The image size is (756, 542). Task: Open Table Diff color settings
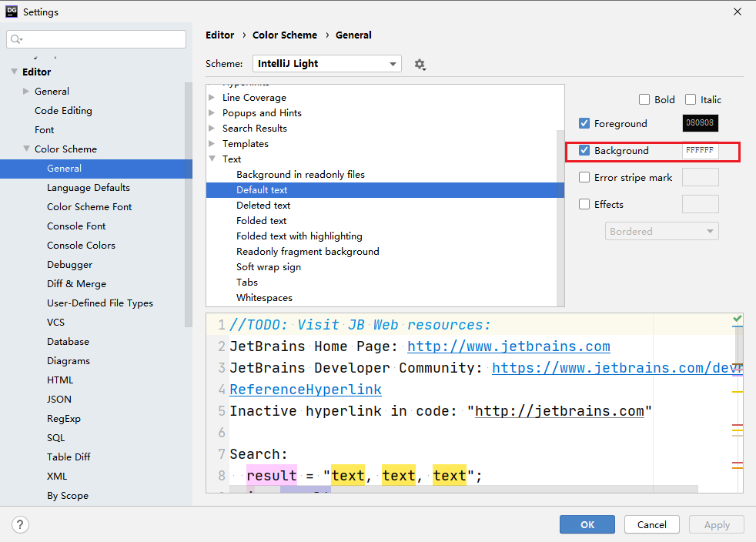click(69, 457)
